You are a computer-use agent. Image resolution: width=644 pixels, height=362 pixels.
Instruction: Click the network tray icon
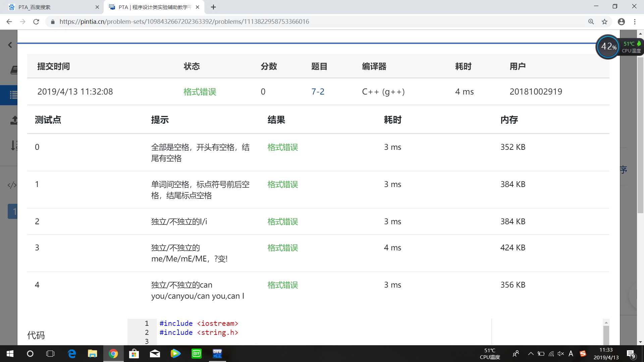[x=551, y=354]
